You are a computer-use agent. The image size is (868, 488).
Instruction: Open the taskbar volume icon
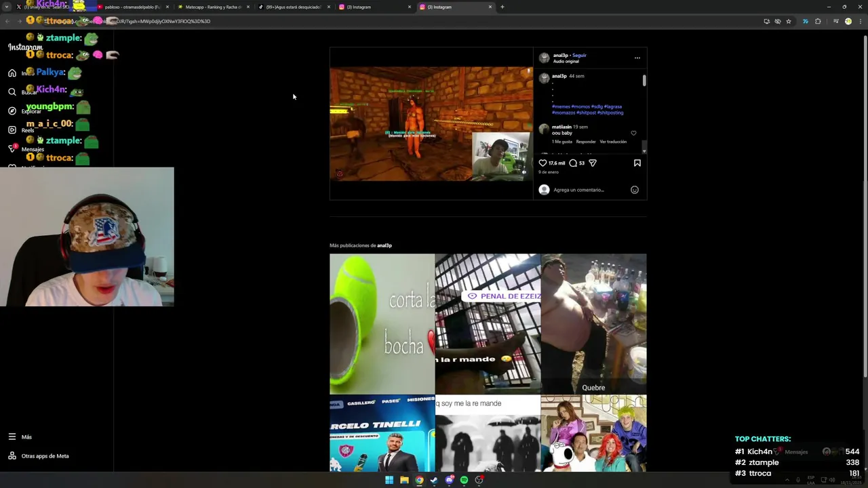pos(832,480)
